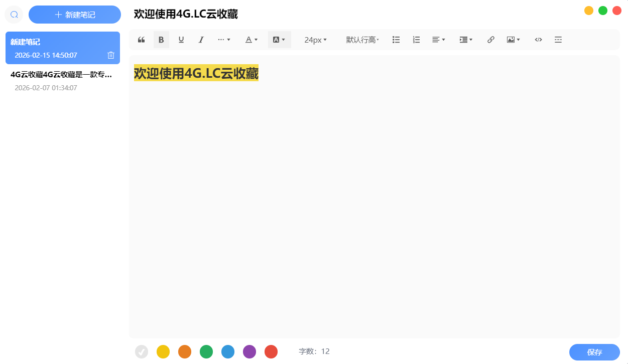Click the 新建笔记 button
628x364 pixels.
[x=74, y=14]
